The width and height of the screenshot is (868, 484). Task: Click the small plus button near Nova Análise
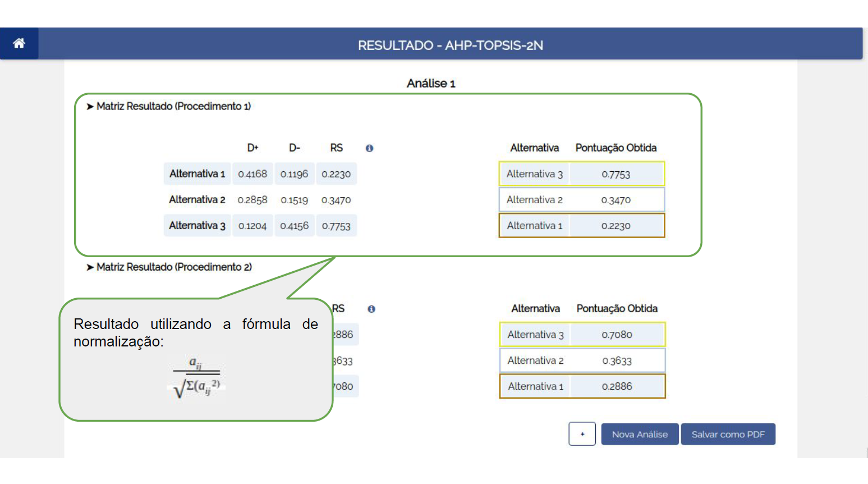tap(582, 434)
